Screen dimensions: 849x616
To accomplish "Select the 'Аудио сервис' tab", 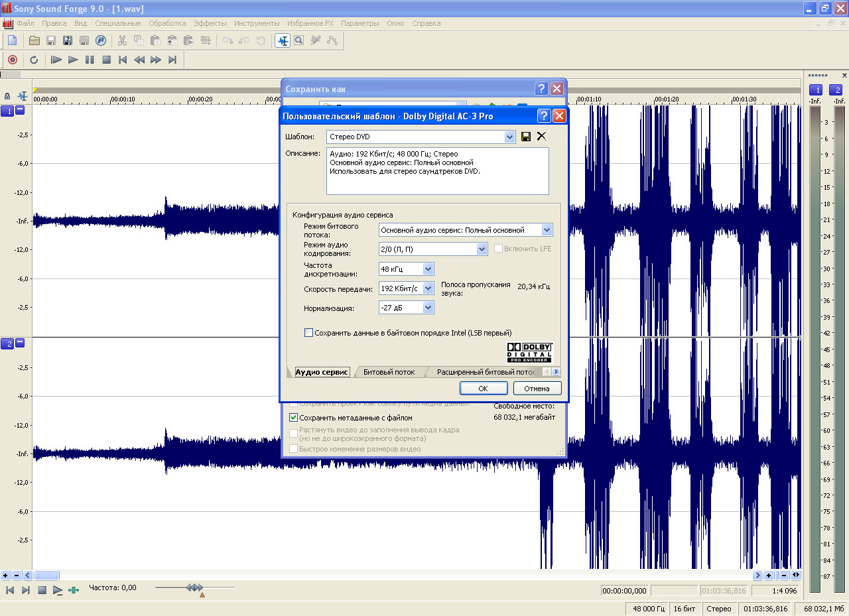I will (322, 372).
